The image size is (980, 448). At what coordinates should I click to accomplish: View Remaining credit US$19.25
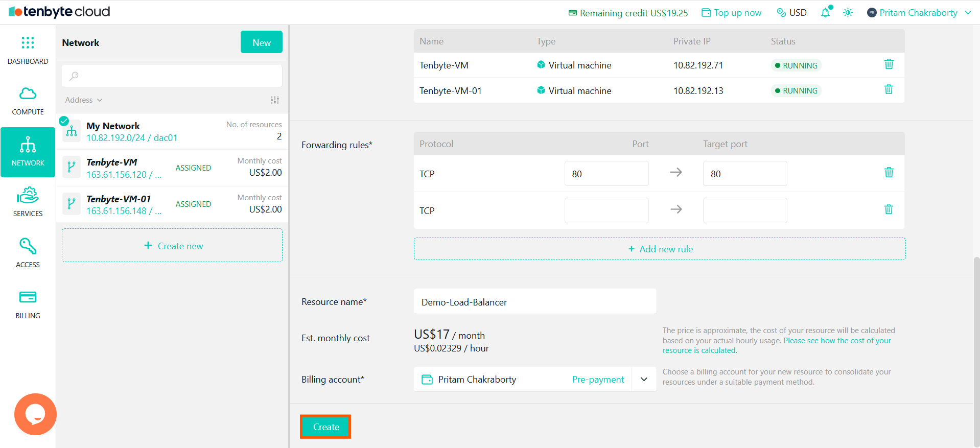(628, 13)
